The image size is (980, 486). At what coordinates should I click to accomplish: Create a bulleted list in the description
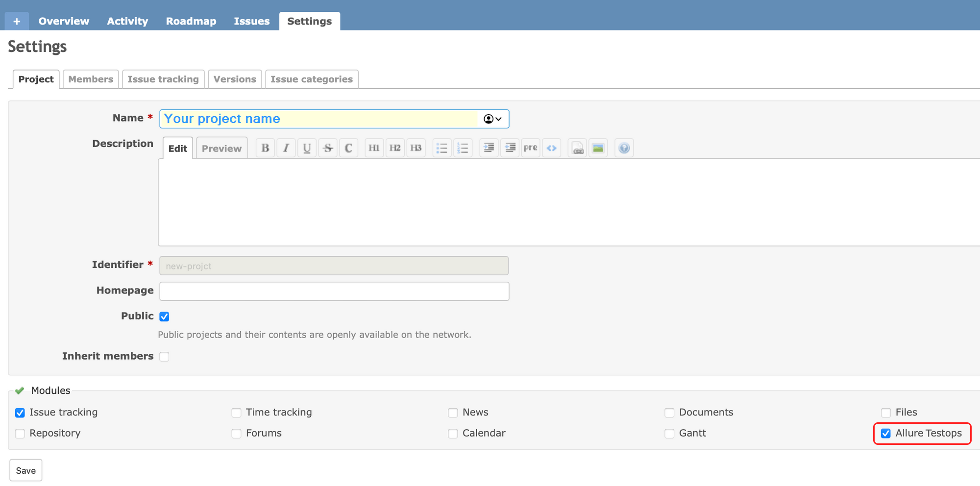click(x=441, y=147)
